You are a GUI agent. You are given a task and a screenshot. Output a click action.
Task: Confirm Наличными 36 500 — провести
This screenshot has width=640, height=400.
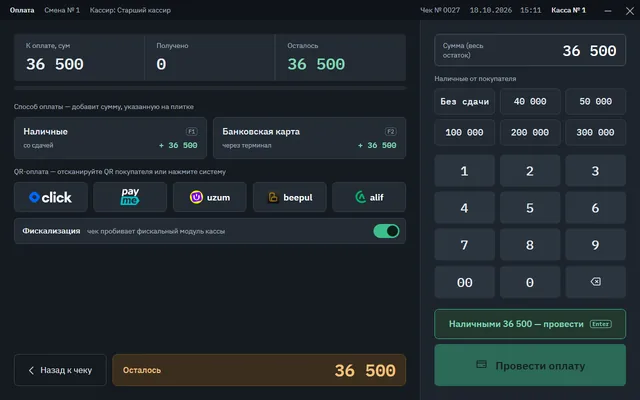530,324
